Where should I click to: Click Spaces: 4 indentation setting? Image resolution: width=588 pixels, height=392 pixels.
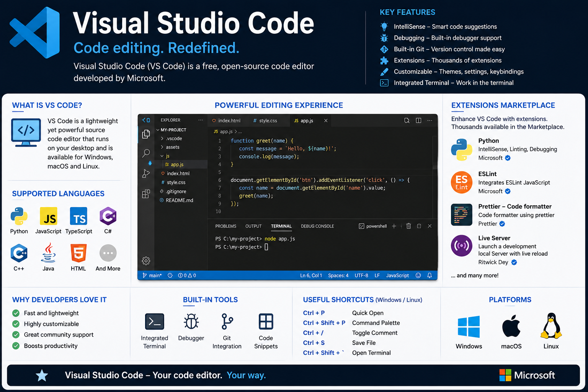click(338, 275)
